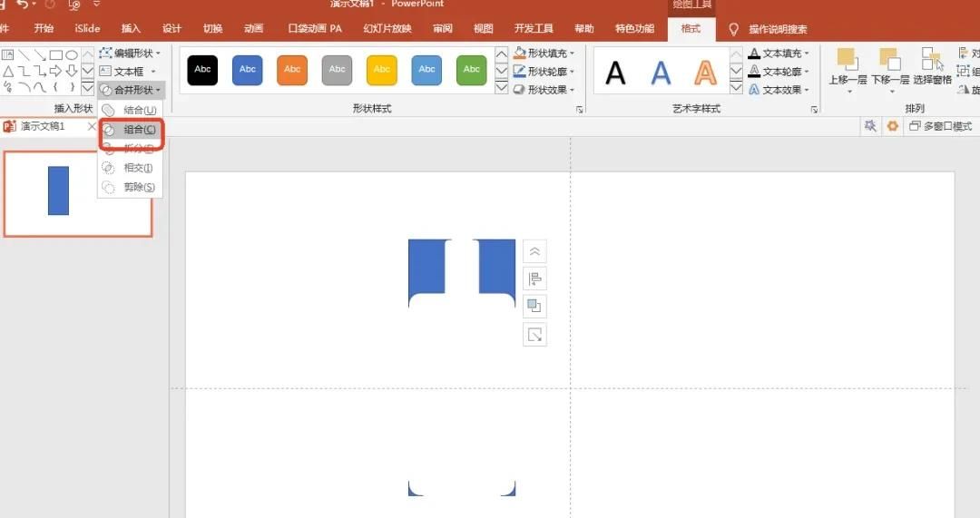Viewport: 980px width, 518px height.
Task: Open the 特色功能 ribbon tab
Action: tap(634, 29)
